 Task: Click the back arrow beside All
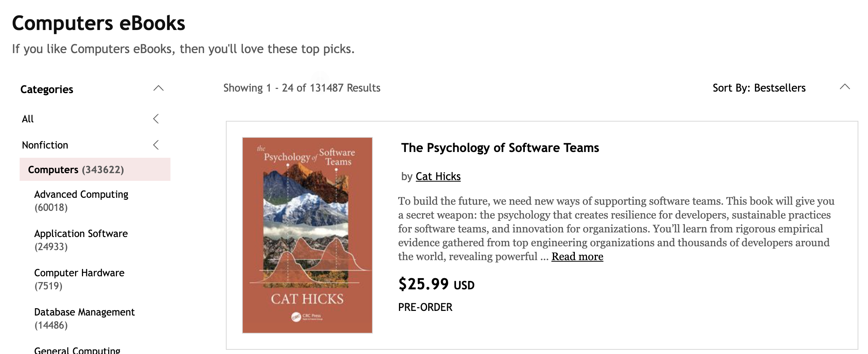pos(156,119)
